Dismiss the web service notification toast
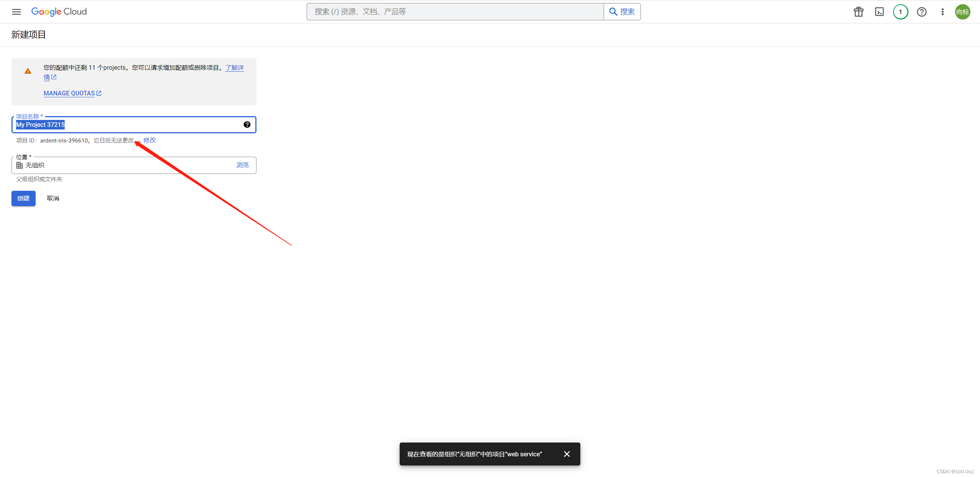This screenshot has height=477, width=980. (x=567, y=454)
